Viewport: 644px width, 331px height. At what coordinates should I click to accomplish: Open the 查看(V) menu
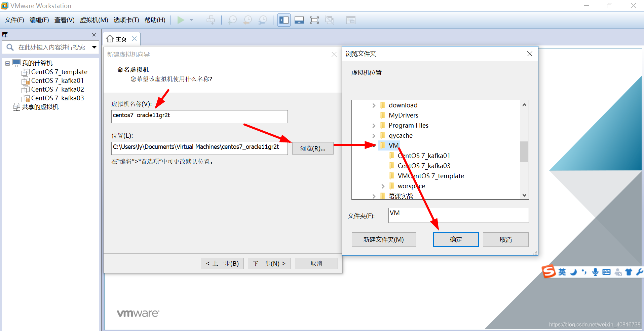[65, 20]
